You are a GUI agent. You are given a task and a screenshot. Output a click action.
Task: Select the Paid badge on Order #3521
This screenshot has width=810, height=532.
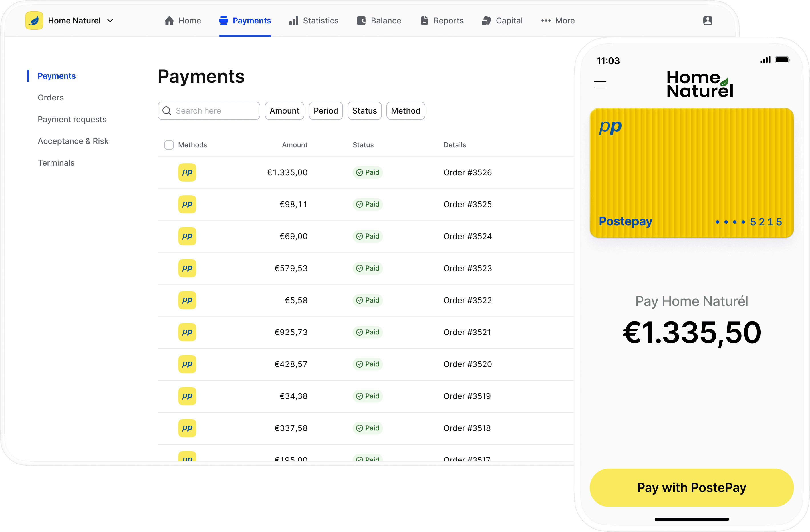click(x=368, y=332)
